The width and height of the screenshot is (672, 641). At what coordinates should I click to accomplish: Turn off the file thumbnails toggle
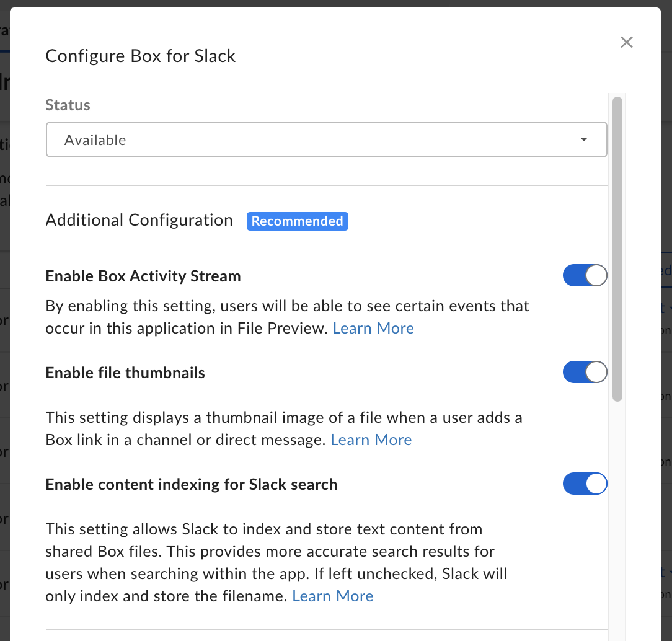[x=585, y=372]
